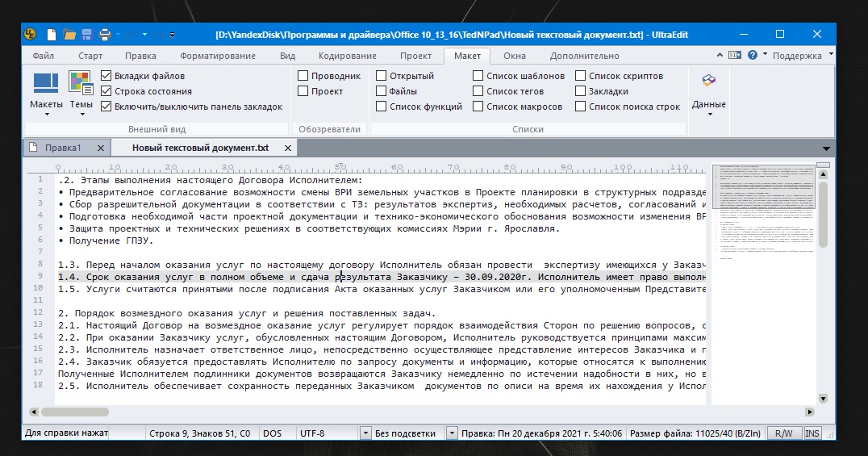Toggle Включить/выключить панель закладок checkbox
This screenshot has height=456, width=868.
click(106, 107)
